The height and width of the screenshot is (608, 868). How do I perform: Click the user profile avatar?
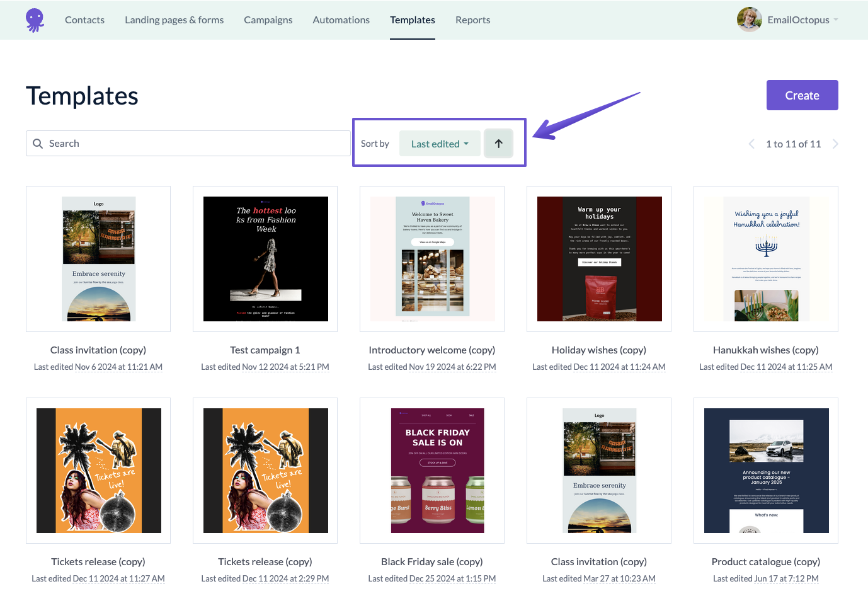coord(750,20)
